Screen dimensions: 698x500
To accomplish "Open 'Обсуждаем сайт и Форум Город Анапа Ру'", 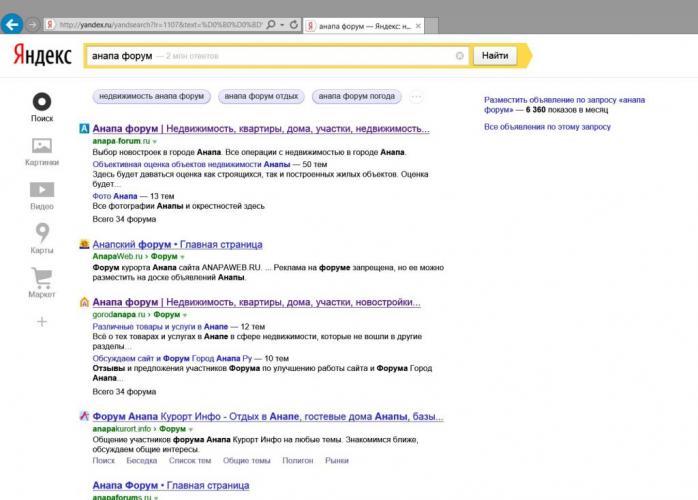I will [x=172, y=358].
